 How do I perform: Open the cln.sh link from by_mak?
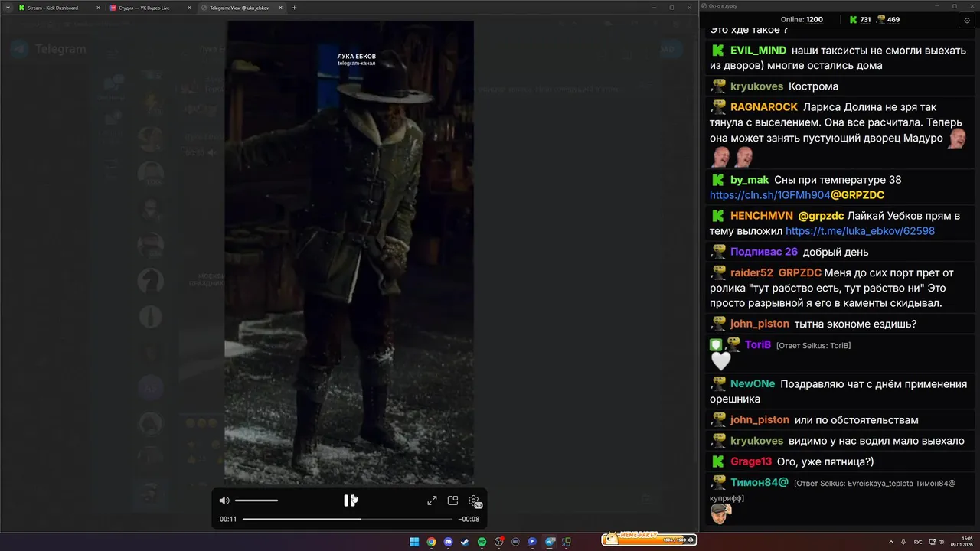(769, 195)
